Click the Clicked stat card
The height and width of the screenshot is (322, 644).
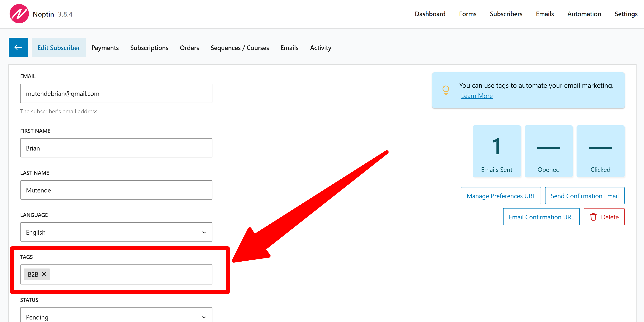600,151
